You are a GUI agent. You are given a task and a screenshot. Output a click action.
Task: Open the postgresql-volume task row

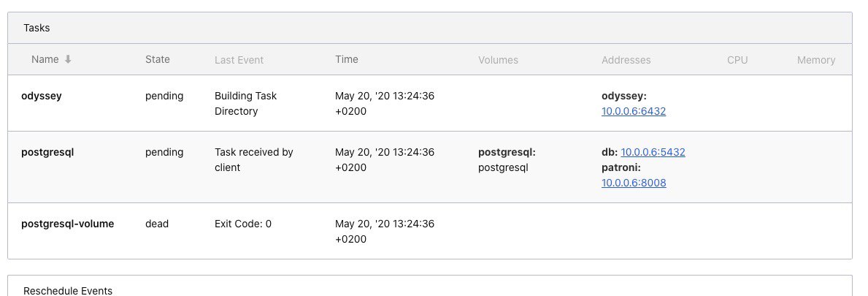(429, 231)
